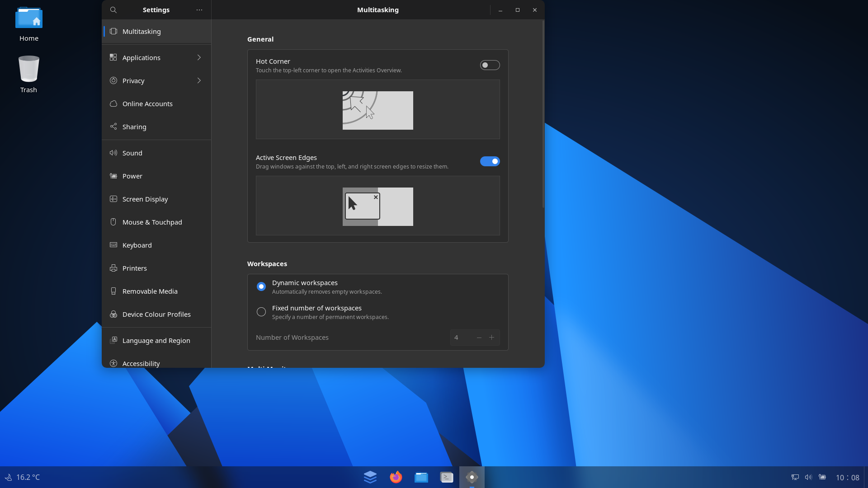Click the Sound speaker icon in sidebar

(113, 153)
